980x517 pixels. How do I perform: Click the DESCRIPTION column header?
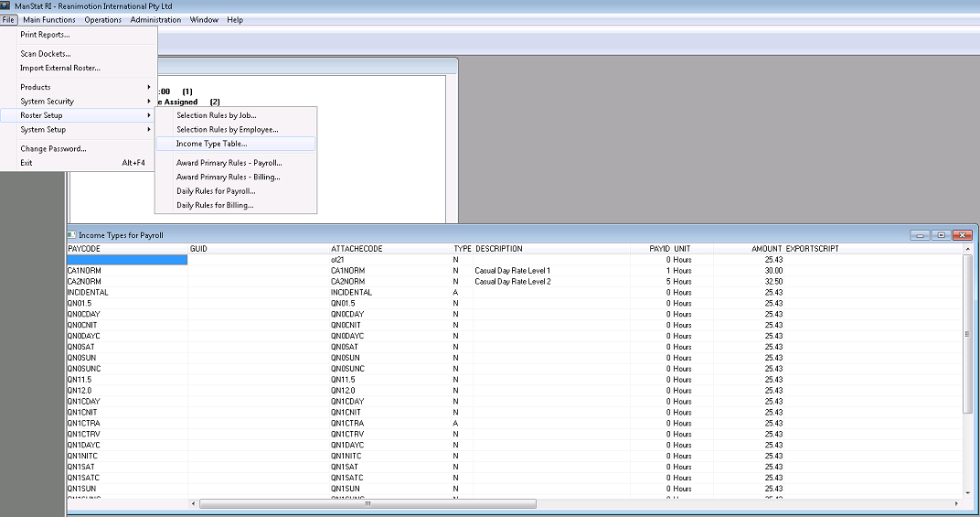(x=551, y=249)
